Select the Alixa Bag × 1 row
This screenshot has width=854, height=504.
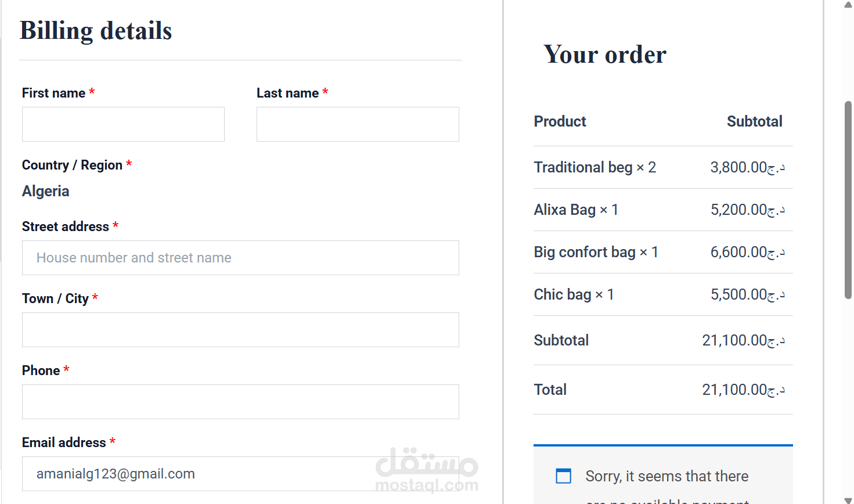pyautogui.click(x=576, y=210)
